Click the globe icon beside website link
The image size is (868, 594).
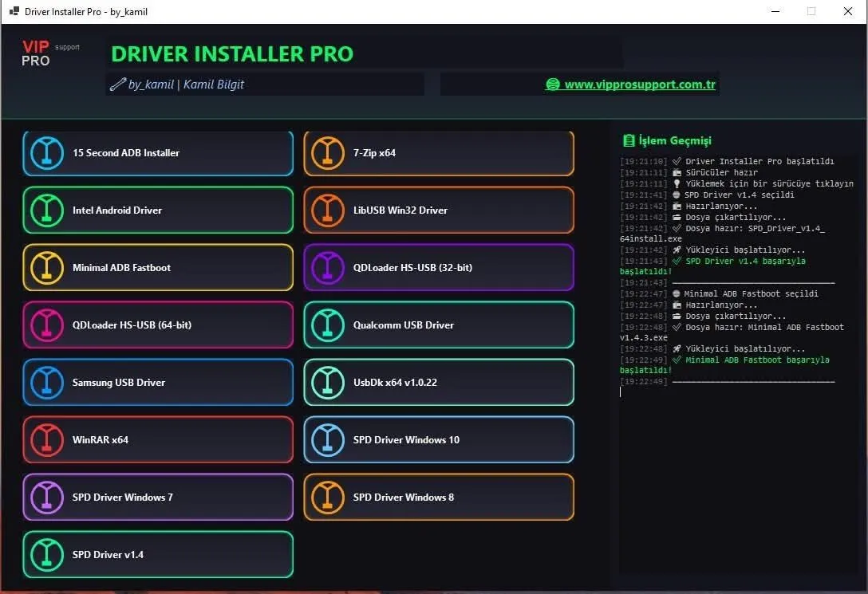[x=552, y=85]
